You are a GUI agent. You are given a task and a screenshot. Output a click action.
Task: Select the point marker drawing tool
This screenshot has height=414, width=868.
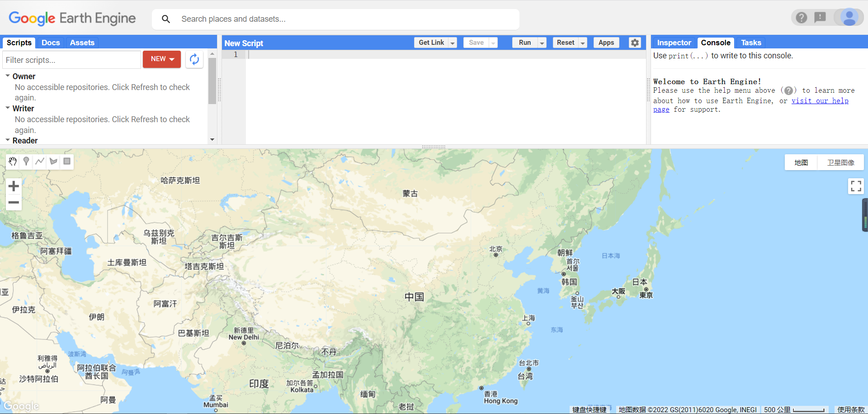26,161
